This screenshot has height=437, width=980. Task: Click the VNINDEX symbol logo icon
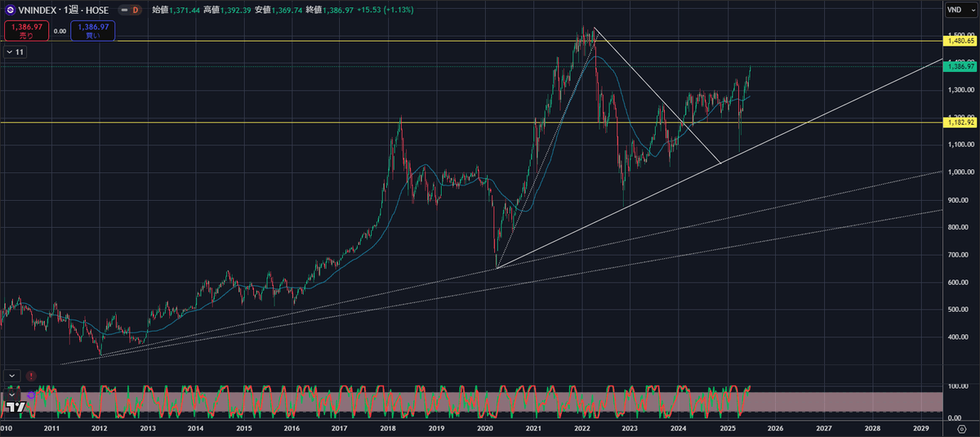click(x=11, y=11)
